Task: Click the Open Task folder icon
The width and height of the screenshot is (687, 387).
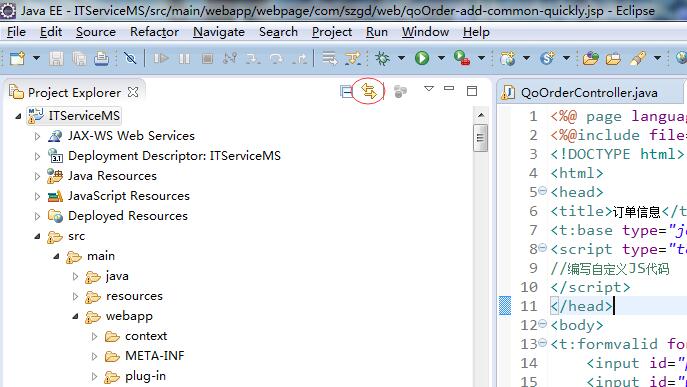Action: click(x=613, y=58)
